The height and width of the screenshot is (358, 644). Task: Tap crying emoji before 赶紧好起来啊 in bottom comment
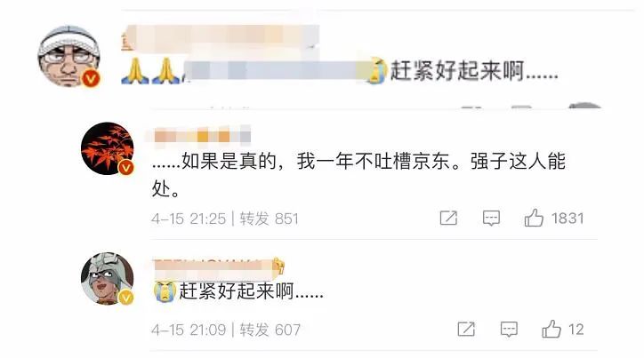tap(165, 291)
